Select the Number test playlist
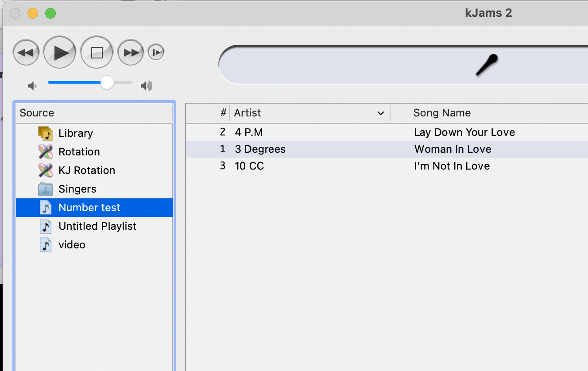 tap(89, 208)
